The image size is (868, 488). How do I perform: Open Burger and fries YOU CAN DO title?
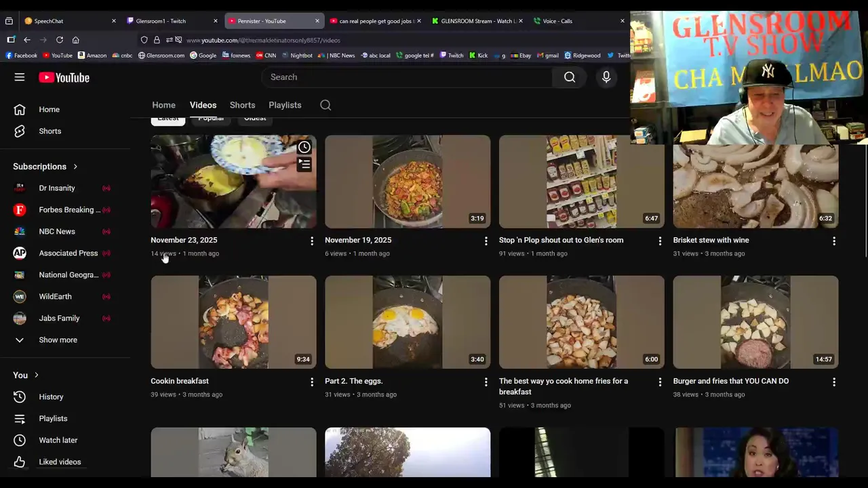(731, 381)
